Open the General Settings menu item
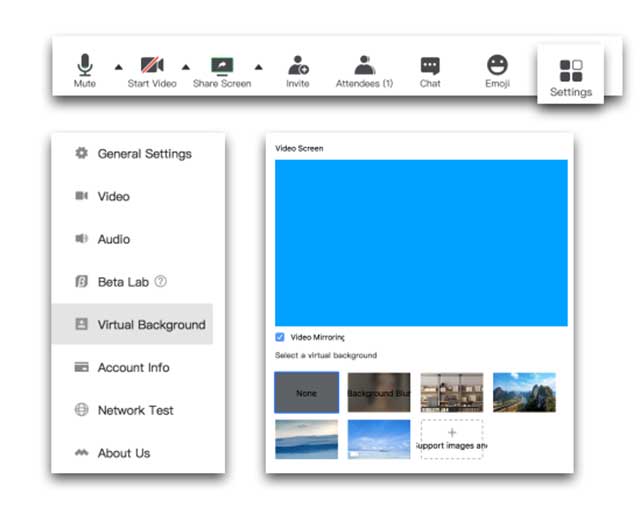This screenshot has height=514, width=640. [144, 154]
